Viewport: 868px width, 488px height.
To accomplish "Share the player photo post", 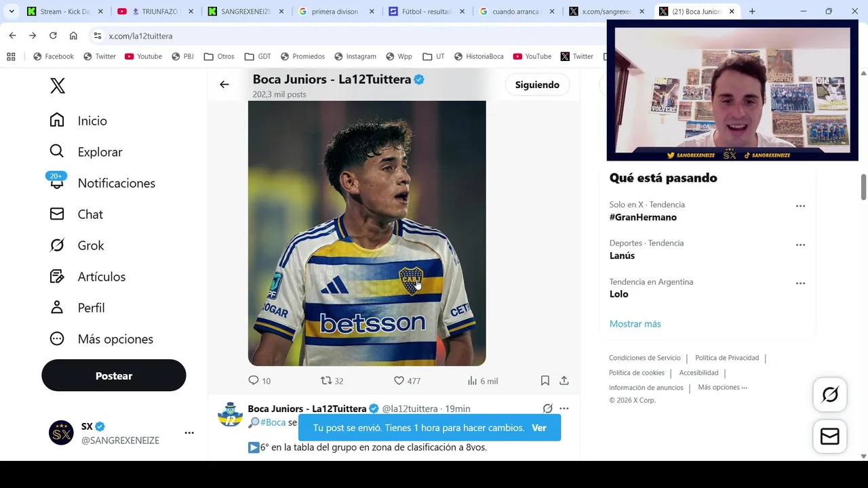I will (x=564, y=381).
